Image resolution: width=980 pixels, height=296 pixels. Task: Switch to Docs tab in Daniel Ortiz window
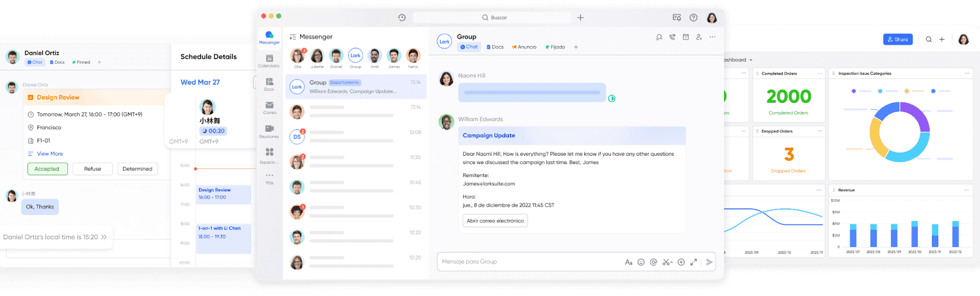(57, 63)
